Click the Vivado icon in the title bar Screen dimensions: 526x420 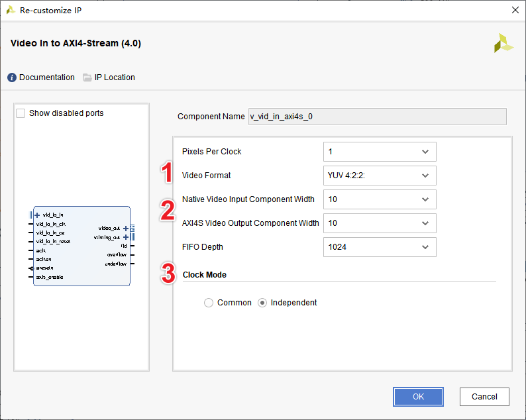pyautogui.click(x=11, y=11)
